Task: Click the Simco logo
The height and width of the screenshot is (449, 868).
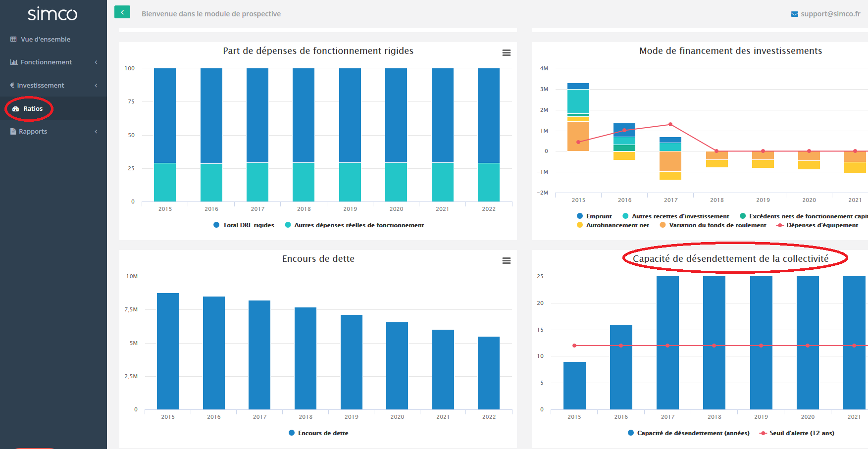Action: 52,14
